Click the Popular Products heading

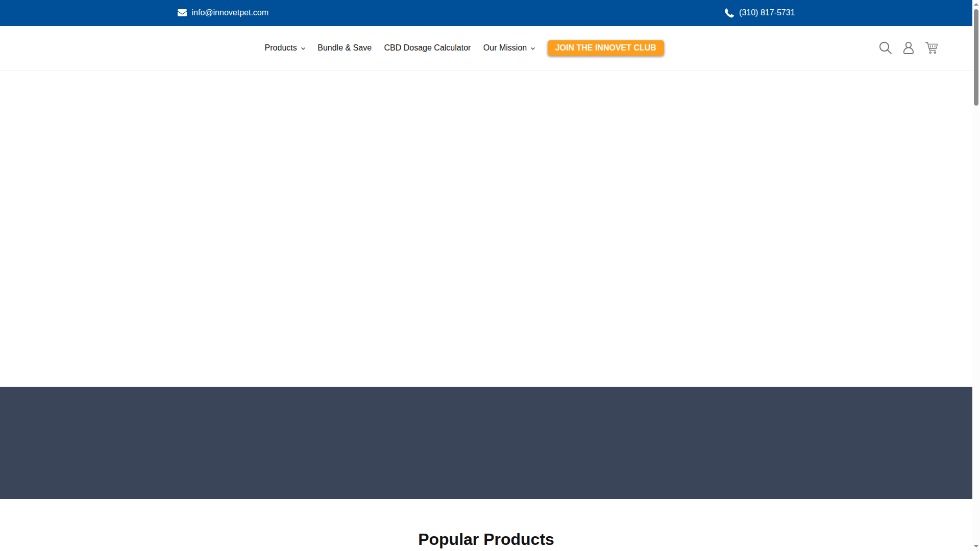click(485, 539)
